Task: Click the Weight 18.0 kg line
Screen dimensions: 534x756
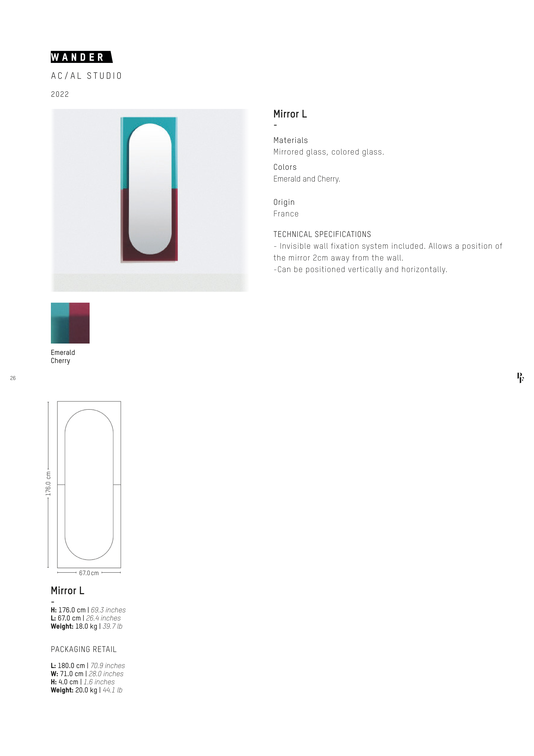Action: tap(86, 626)
